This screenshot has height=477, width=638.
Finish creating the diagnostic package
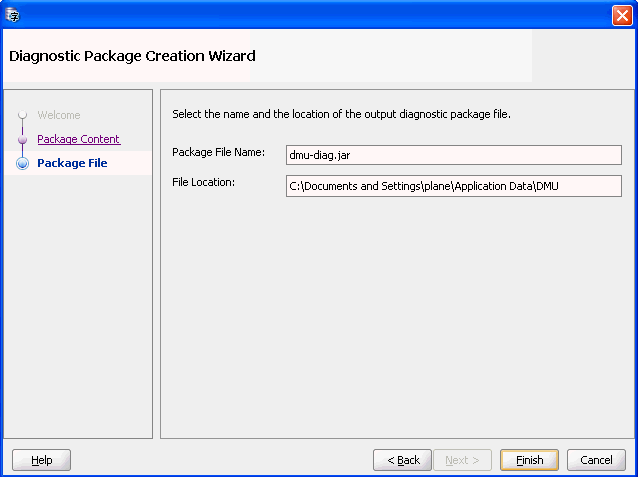(529, 460)
